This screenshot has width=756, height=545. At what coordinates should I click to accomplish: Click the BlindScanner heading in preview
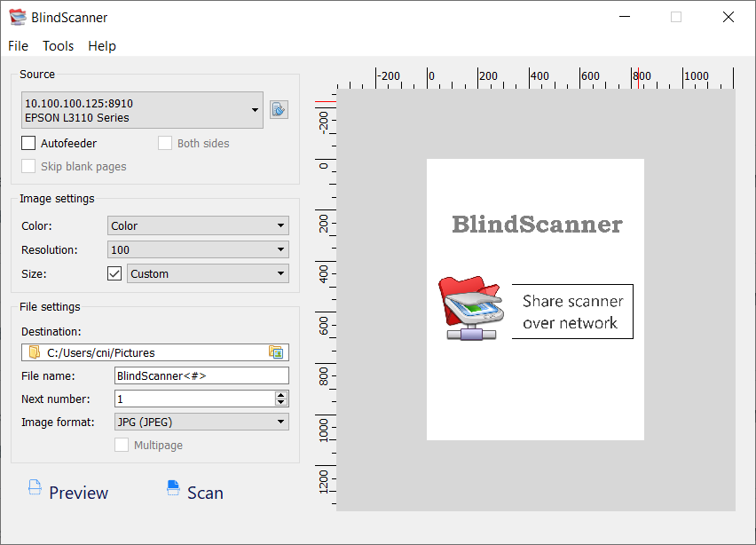coord(537,225)
